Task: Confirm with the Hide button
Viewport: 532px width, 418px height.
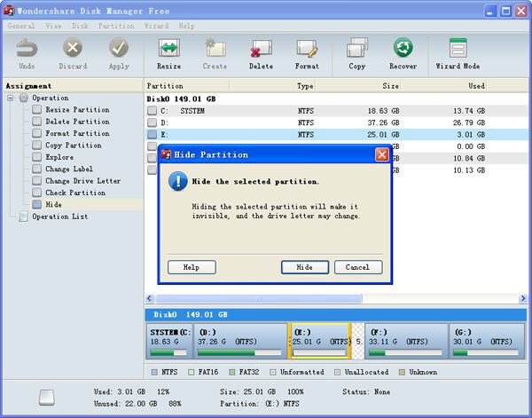Action: pyautogui.click(x=305, y=267)
